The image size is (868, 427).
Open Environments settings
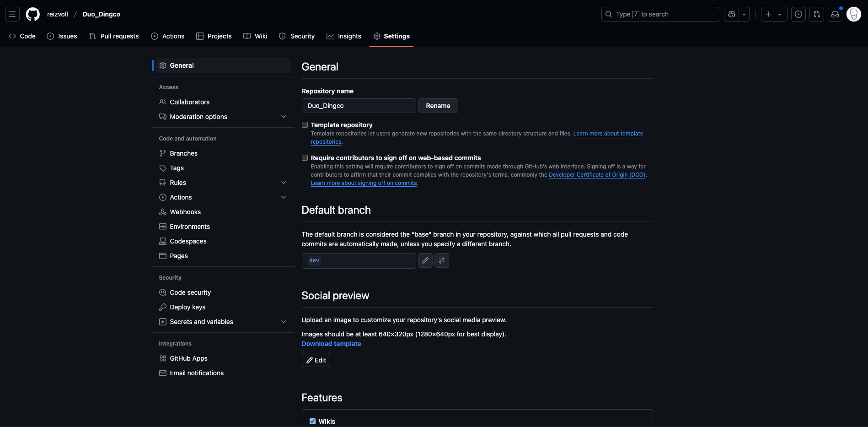pos(223,227)
